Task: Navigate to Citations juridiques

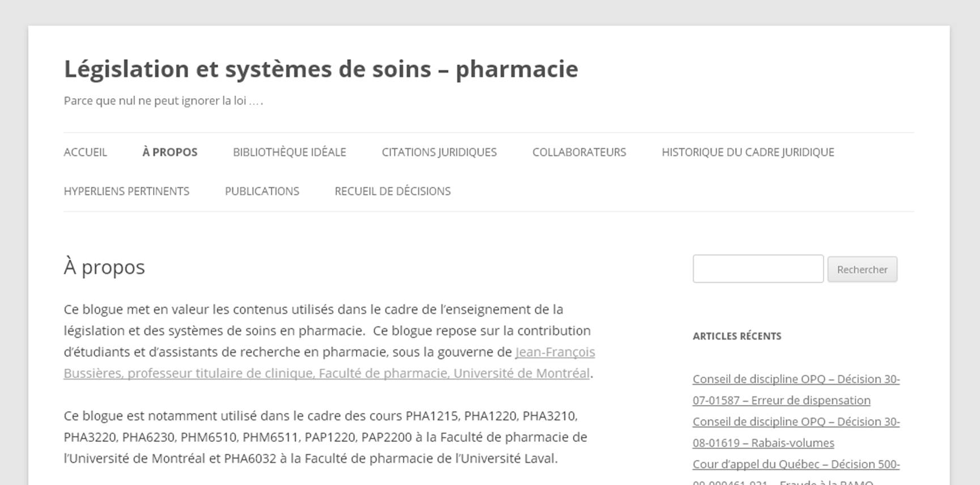Action: (439, 152)
